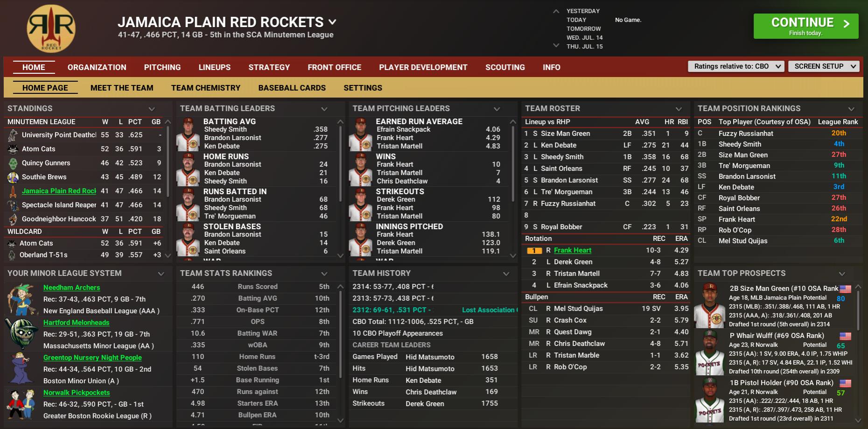Open the Standings panel dropdown arrow

point(152,109)
